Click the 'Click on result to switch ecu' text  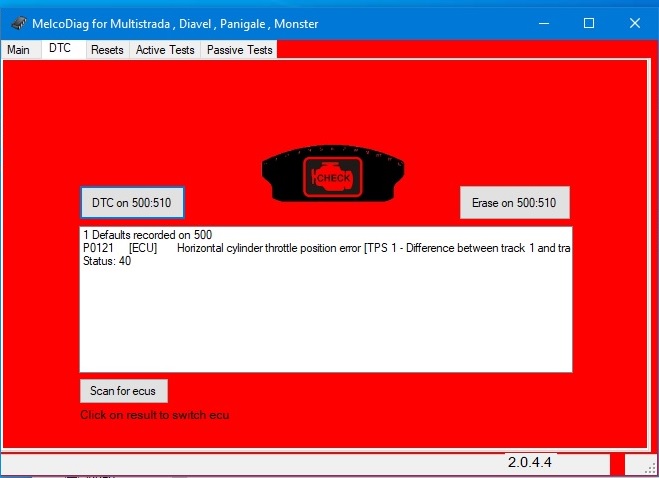point(154,415)
